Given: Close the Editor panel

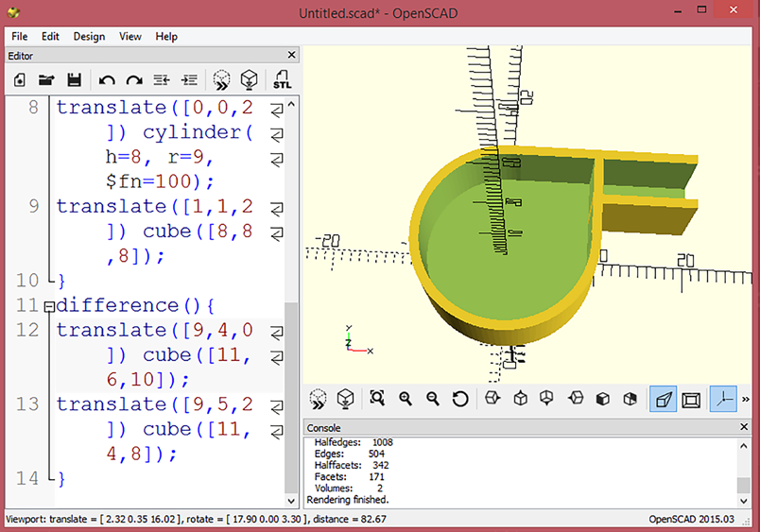Looking at the screenshot, I should [291, 55].
